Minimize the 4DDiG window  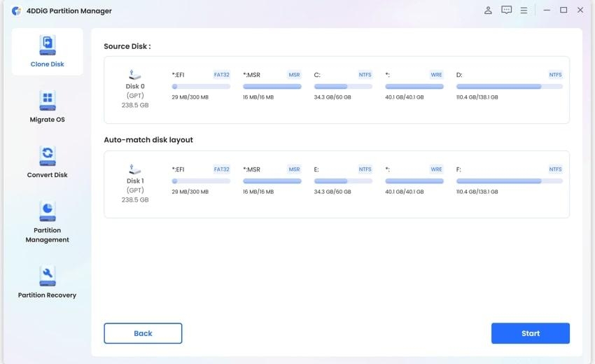click(547, 10)
